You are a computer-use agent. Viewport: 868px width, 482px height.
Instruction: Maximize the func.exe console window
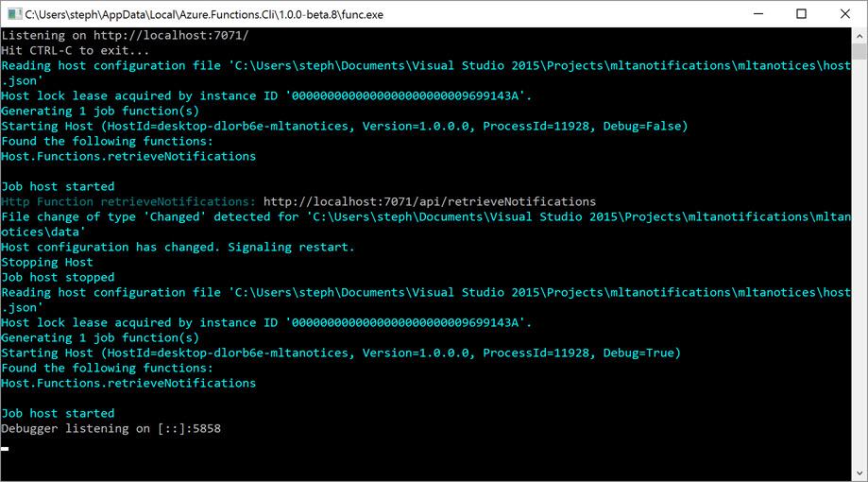coord(801,14)
